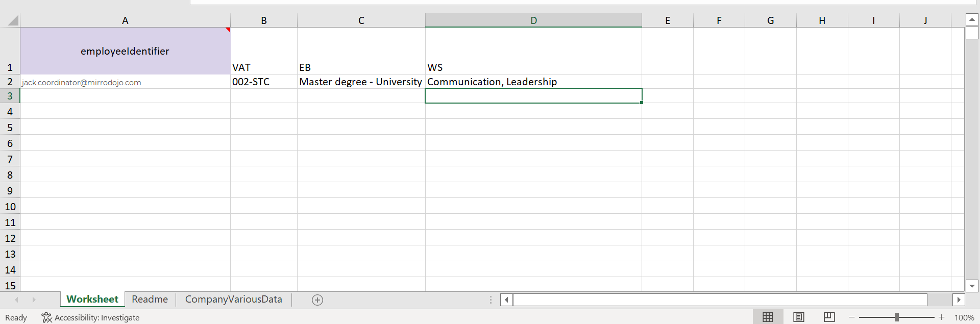The image size is (980, 324).
Task: Click the Ready status indicator
Action: tap(16, 317)
